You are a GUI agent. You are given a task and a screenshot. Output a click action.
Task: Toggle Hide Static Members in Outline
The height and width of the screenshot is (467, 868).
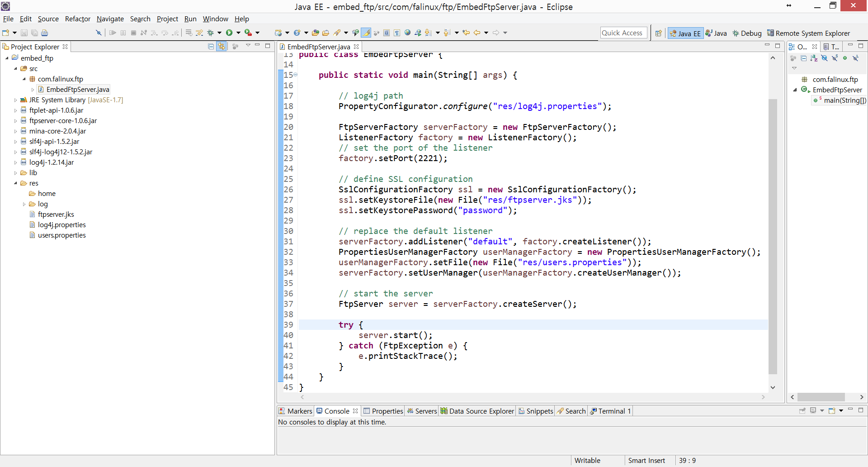pyautogui.click(x=835, y=58)
